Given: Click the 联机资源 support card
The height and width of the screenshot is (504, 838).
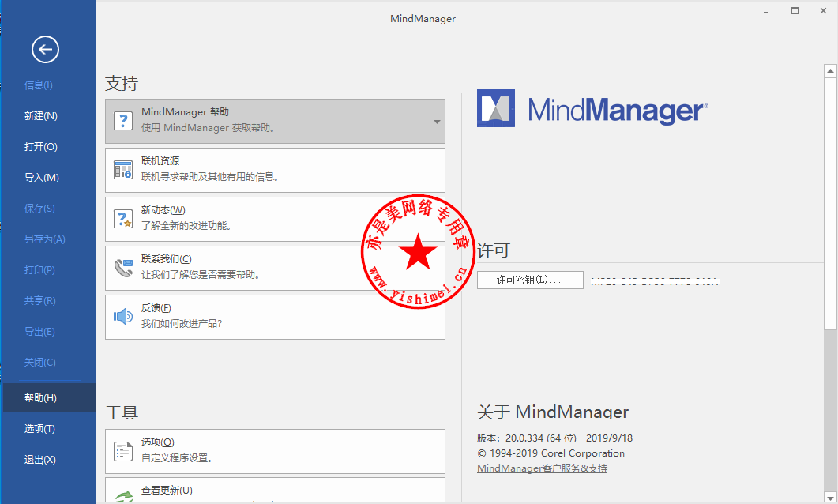Looking at the screenshot, I should pos(275,170).
